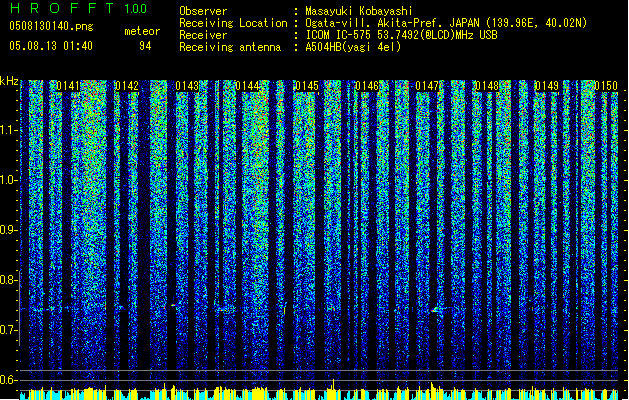Click the HROFFT 1.0.0 title text

coord(79,8)
